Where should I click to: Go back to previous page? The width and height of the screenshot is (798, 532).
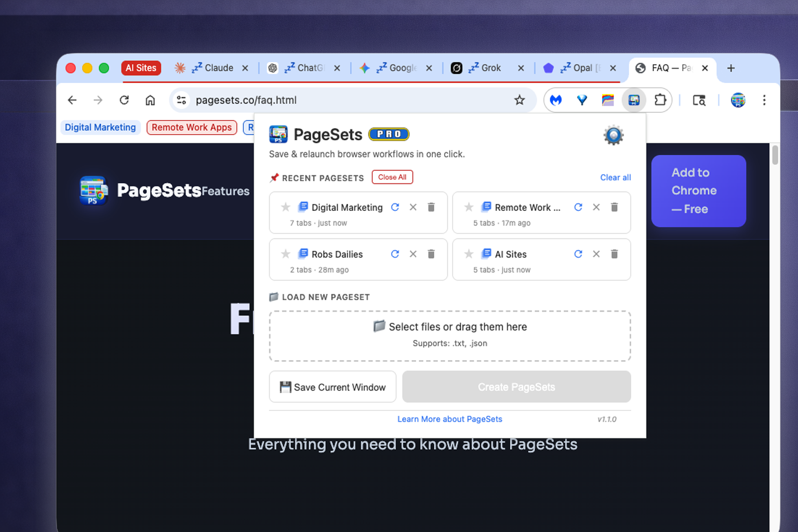click(72, 100)
